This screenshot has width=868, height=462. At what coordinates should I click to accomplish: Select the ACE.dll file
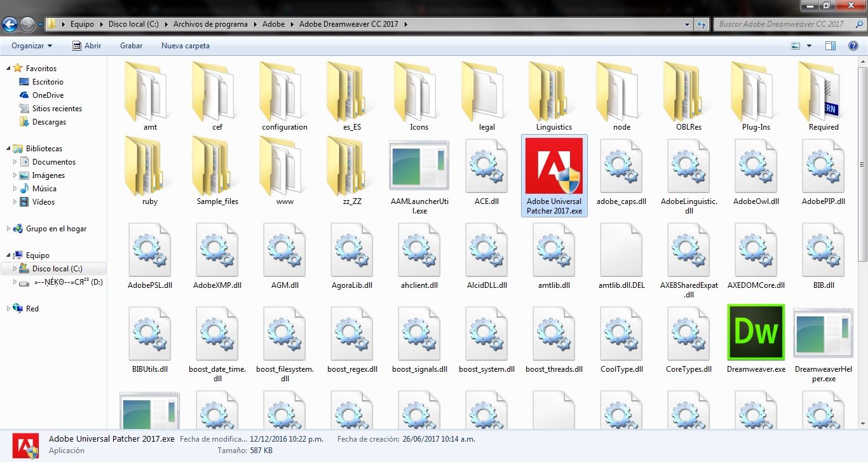click(x=487, y=172)
